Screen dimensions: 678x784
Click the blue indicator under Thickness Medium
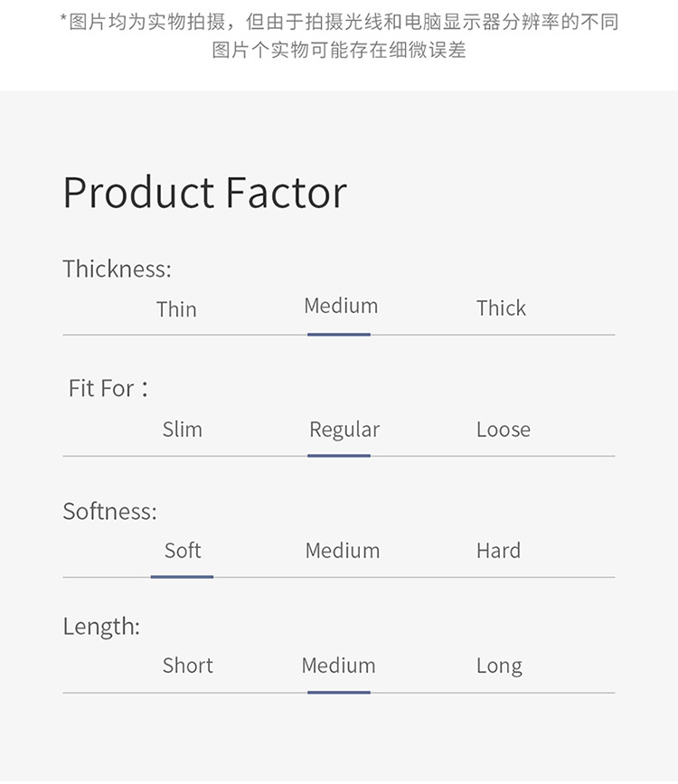pos(339,335)
